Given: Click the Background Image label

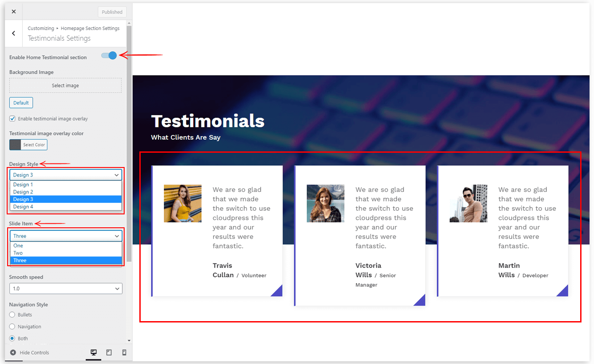Looking at the screenshot, I should (x=31, y=72).
